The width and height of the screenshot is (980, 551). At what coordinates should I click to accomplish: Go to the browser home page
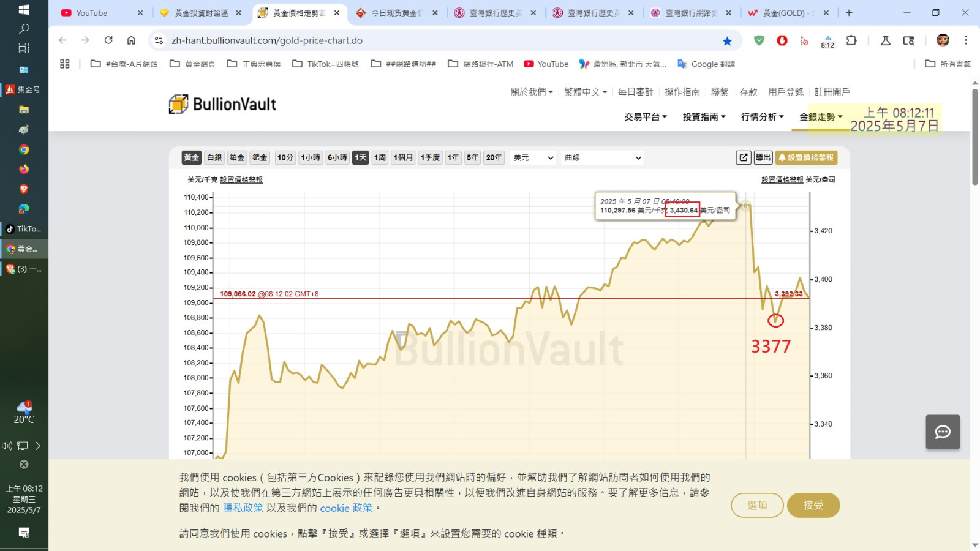coord(131,40)
